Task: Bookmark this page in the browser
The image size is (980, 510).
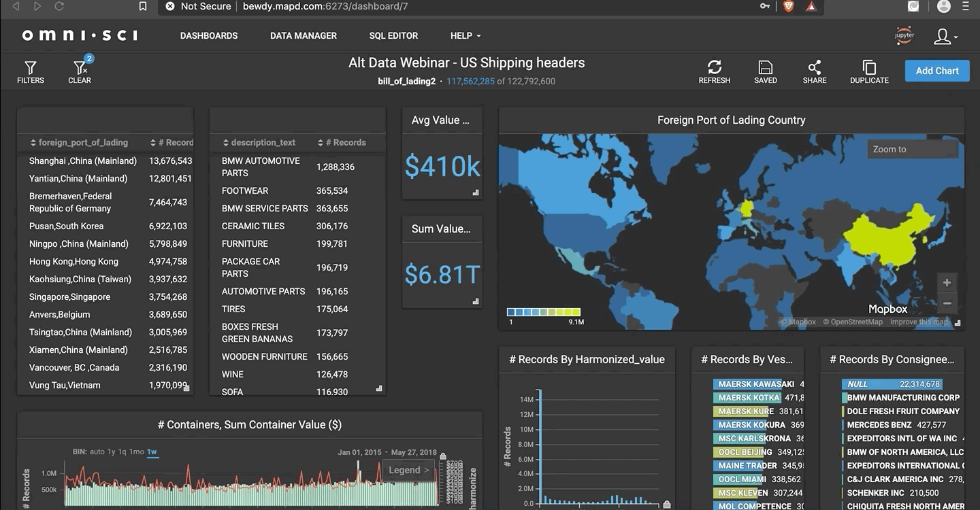Action: coord(142,6)
